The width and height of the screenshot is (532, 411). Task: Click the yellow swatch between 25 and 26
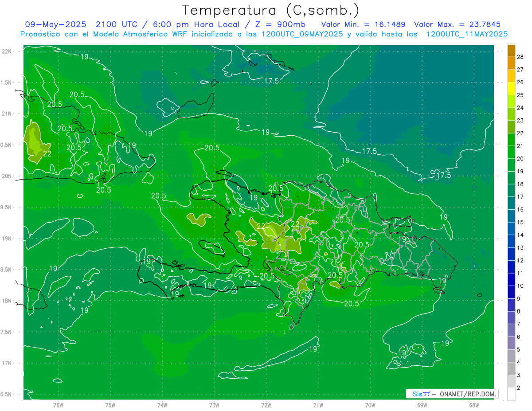(x=511, y=88)
